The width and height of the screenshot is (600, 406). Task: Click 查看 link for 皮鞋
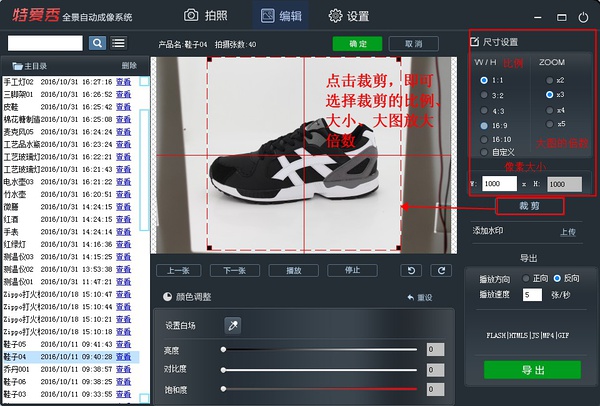pyautogui.click(x=124, y=107)
